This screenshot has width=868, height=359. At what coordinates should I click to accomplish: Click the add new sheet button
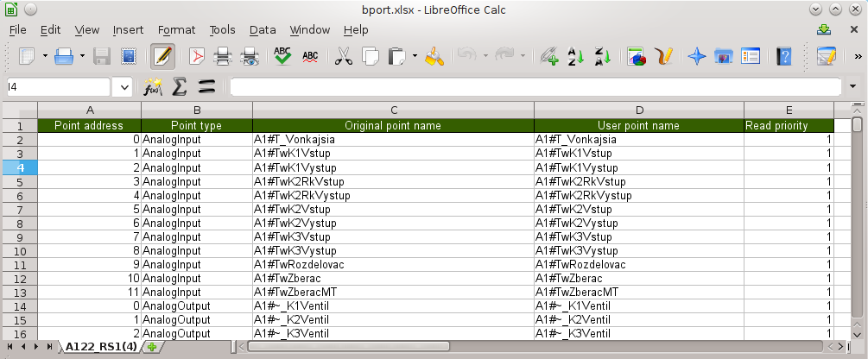coord(152,347)
